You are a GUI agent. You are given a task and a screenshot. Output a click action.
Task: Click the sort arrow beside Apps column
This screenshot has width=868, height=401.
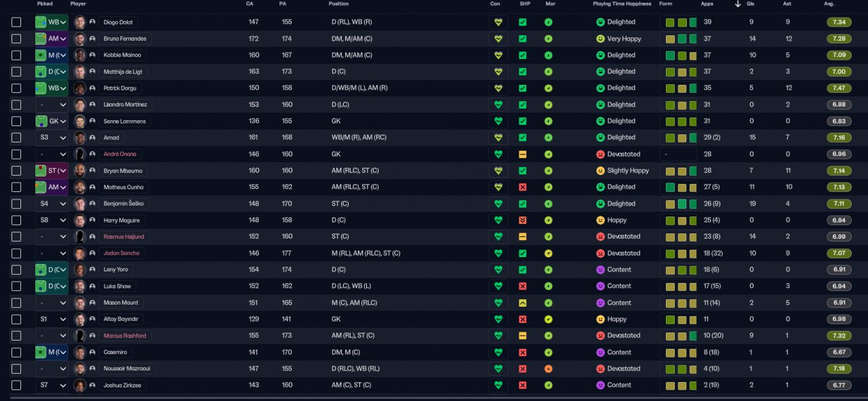tap(738, 4)
